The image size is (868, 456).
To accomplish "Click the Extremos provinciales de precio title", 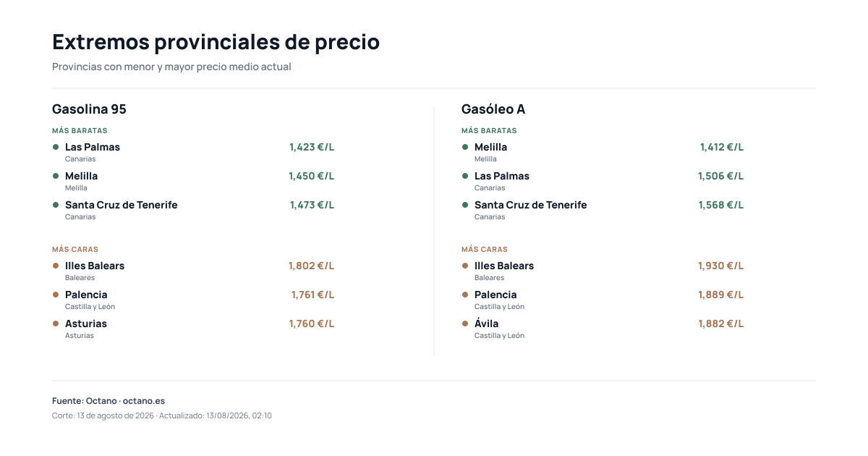I will click(216, 42).
